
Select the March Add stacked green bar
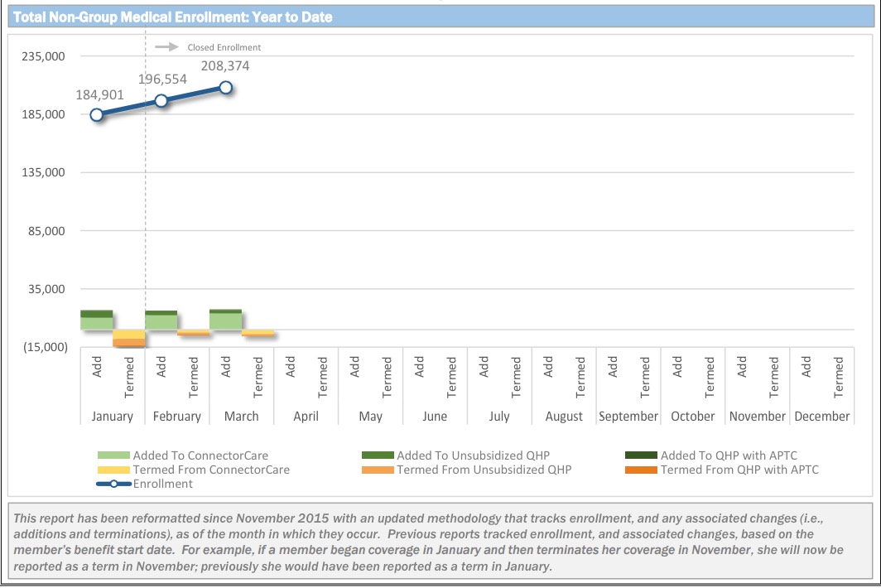226,320
